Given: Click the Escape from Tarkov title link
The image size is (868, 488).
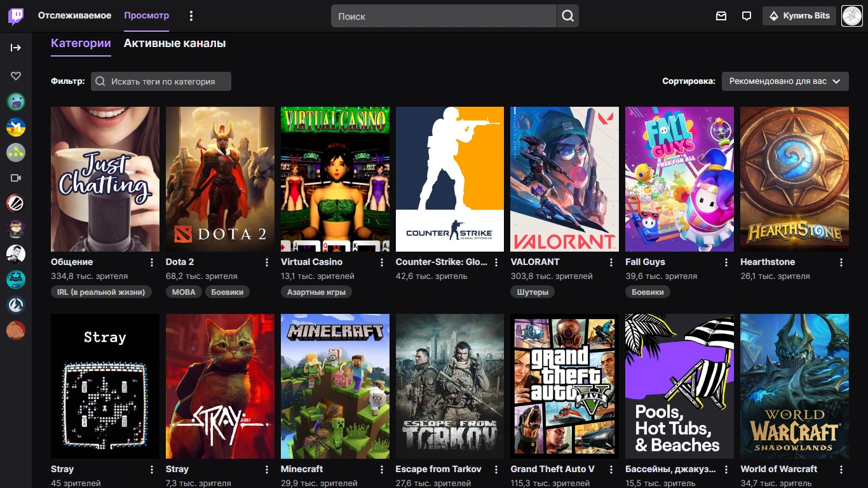Looking at the screenshot, I should [438, 469].
